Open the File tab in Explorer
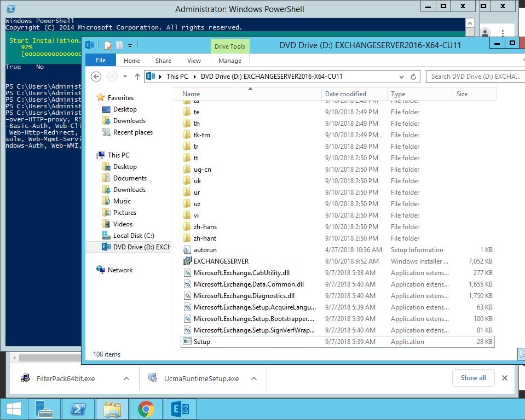The width and height of the screenshot is (525, 420). [x=101, y=60]
